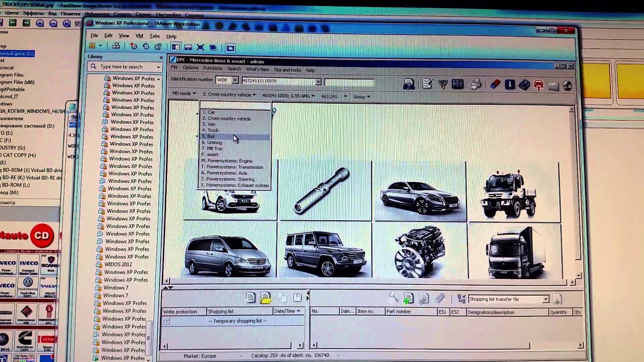Click Shopping list column header
The width and height of the screenshot is (644, 362).
coord(239,311)
